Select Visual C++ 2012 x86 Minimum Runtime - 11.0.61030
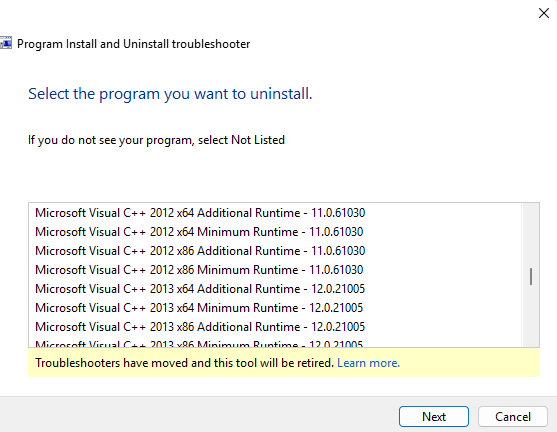 click(275, 270)
